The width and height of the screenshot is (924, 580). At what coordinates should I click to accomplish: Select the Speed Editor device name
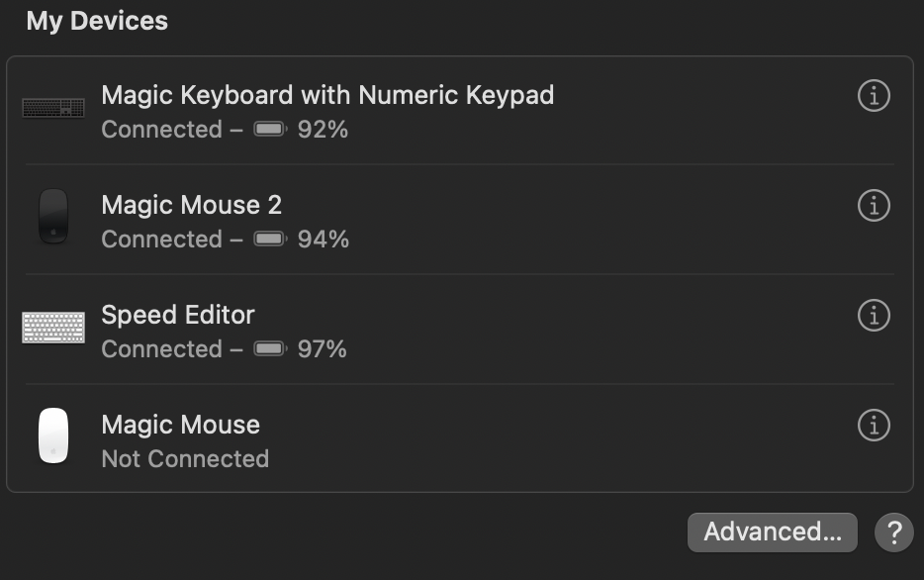178,315
